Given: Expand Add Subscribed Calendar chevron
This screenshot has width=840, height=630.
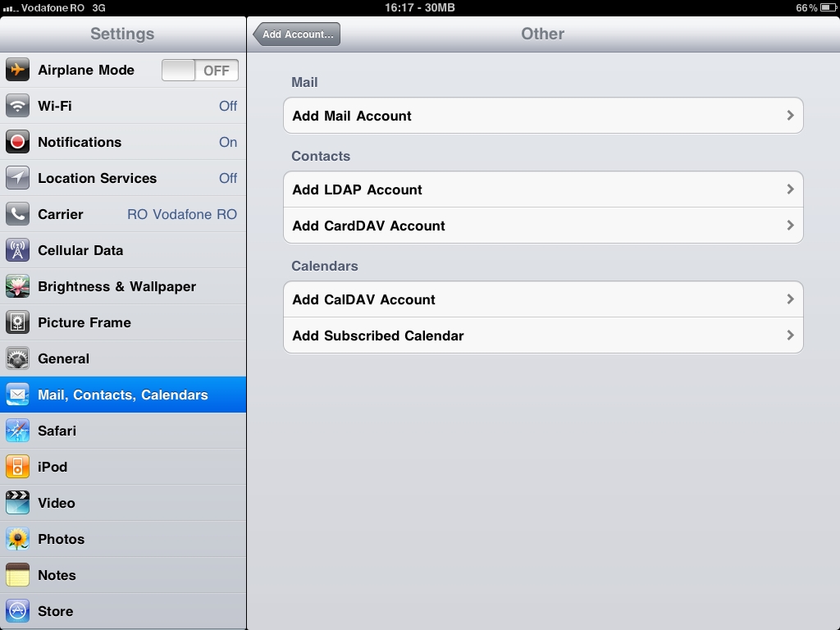Looking at the screenshot, I should (x=790, y=335).
